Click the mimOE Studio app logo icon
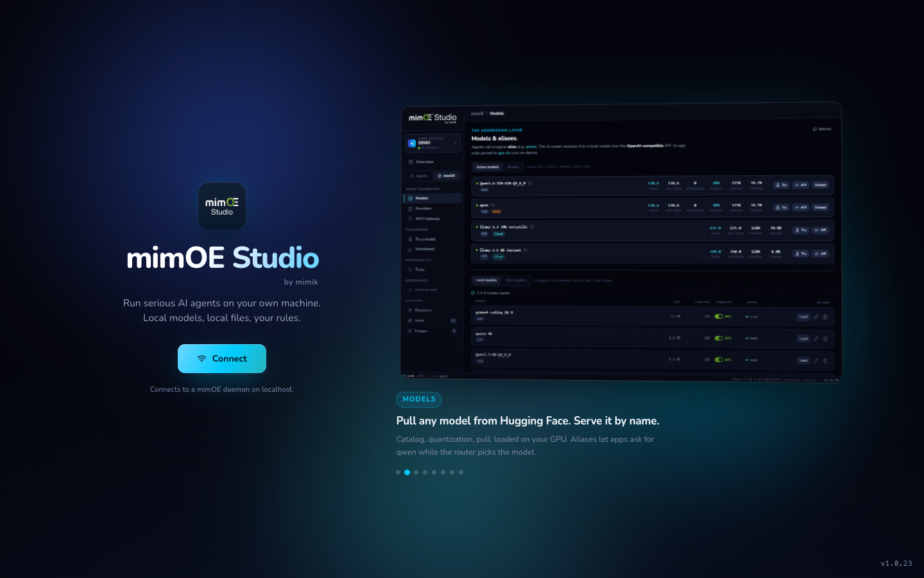Screen dimensions: 924x578 tap(222, 206)
